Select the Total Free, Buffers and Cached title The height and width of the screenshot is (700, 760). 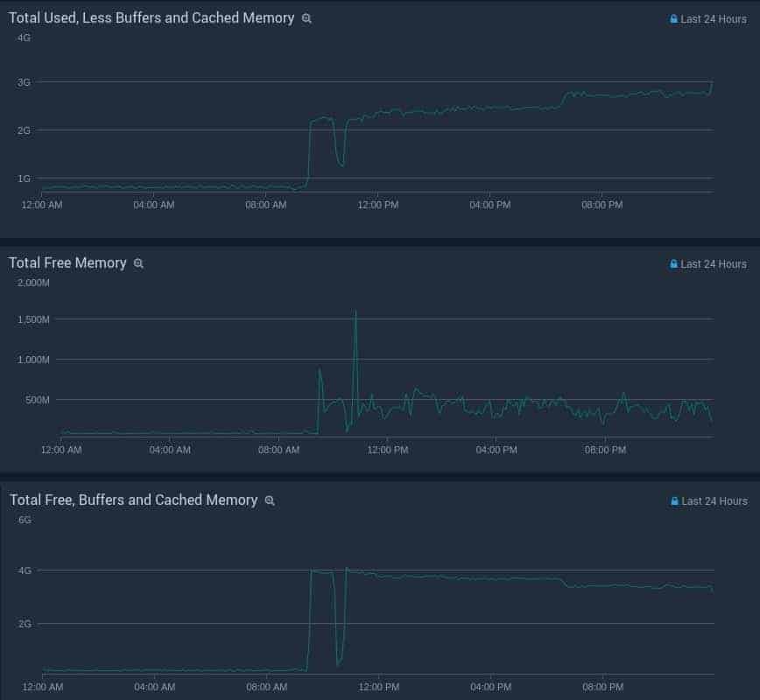[131, 500]
